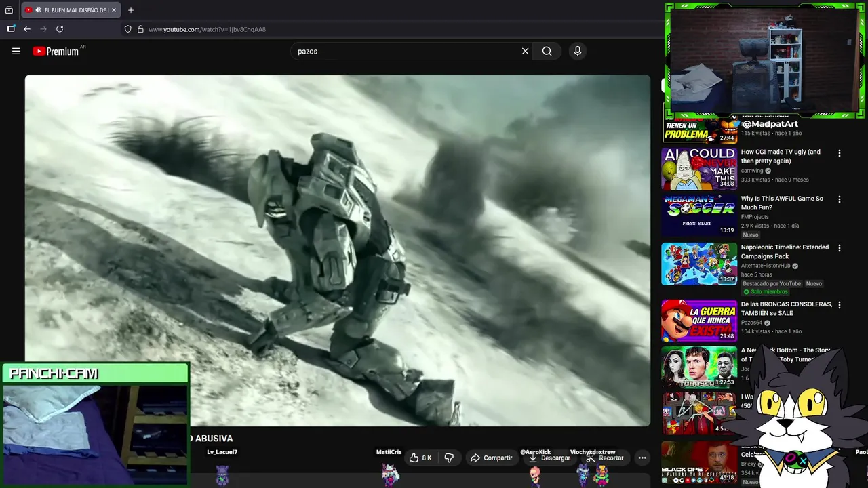Open the Megaman's Soccer thumbnail
Viewport: 868px width, 488px height.
click(x=699, y=215)
